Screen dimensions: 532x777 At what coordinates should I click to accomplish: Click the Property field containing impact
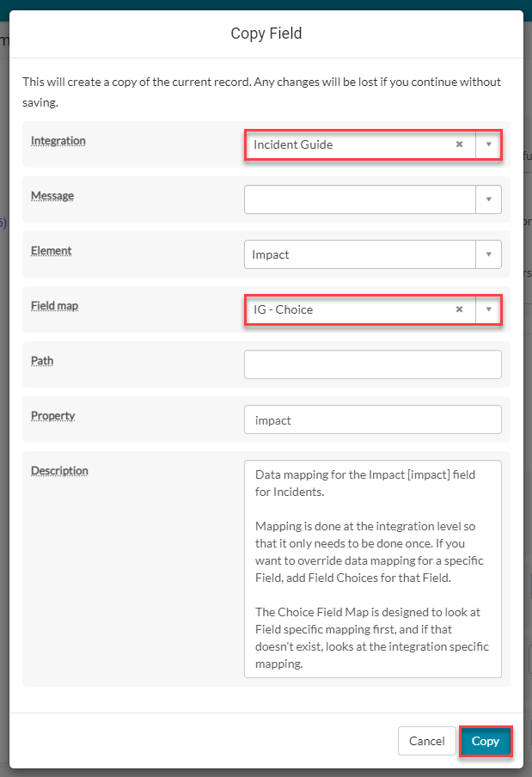point(372,419)
